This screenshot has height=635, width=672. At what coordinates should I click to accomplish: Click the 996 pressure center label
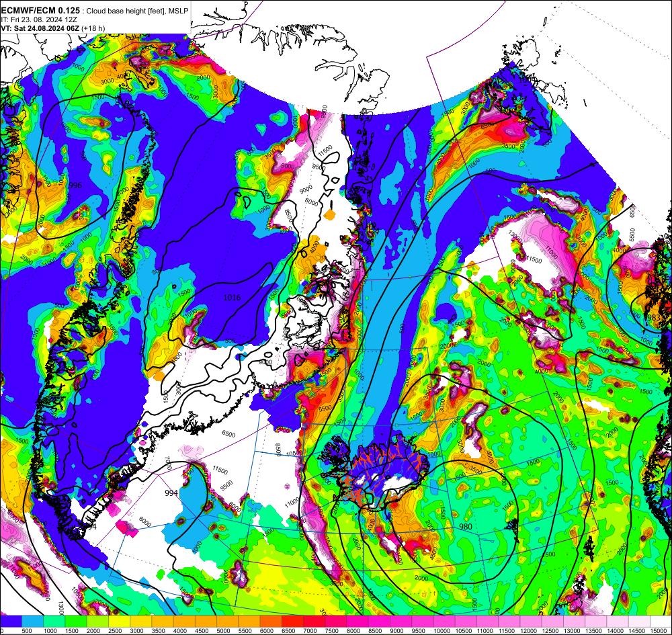75,185
